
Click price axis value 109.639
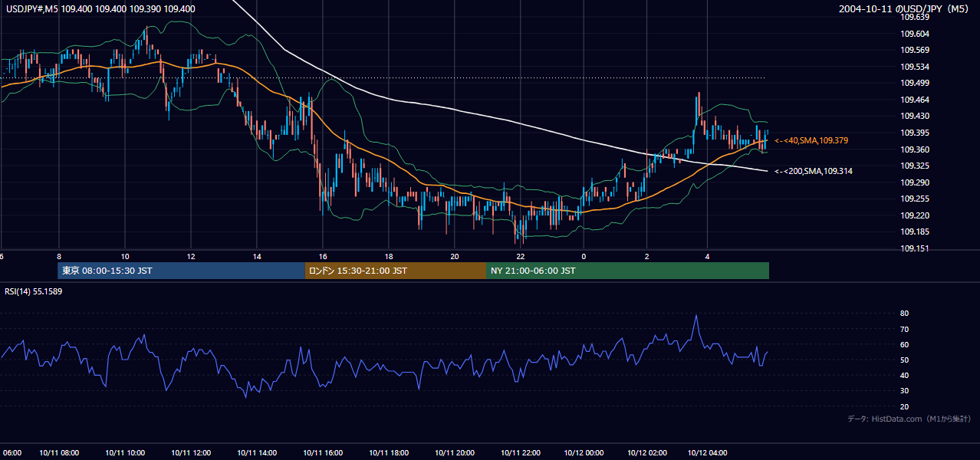point(916,17)
